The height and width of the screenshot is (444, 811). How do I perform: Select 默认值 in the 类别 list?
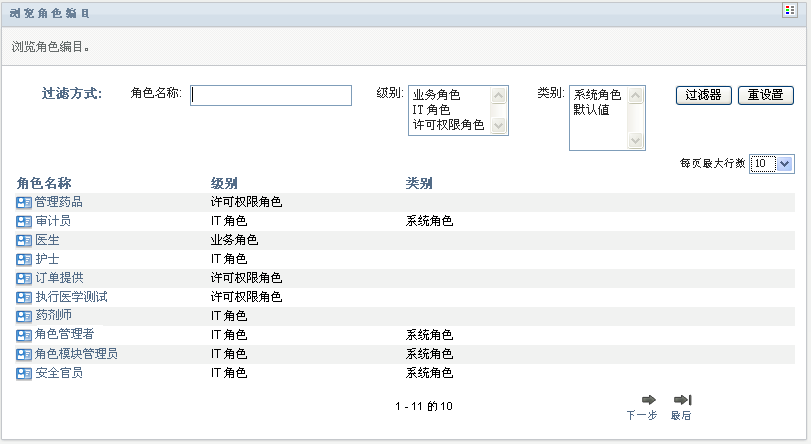click(592, 110)
